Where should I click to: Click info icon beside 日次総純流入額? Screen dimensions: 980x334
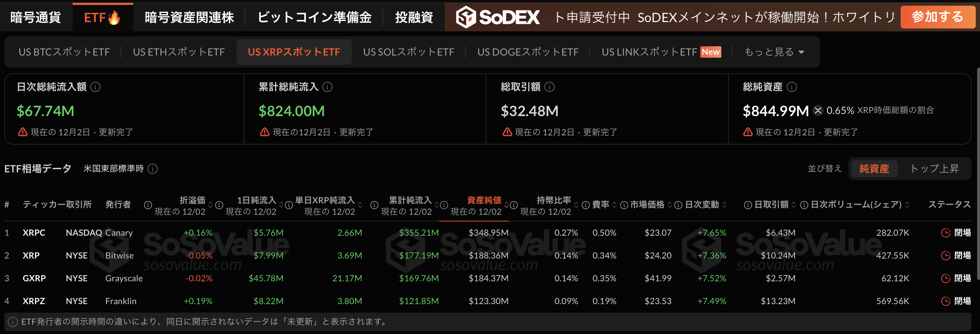pyautogui.click(x=95, y=87)
